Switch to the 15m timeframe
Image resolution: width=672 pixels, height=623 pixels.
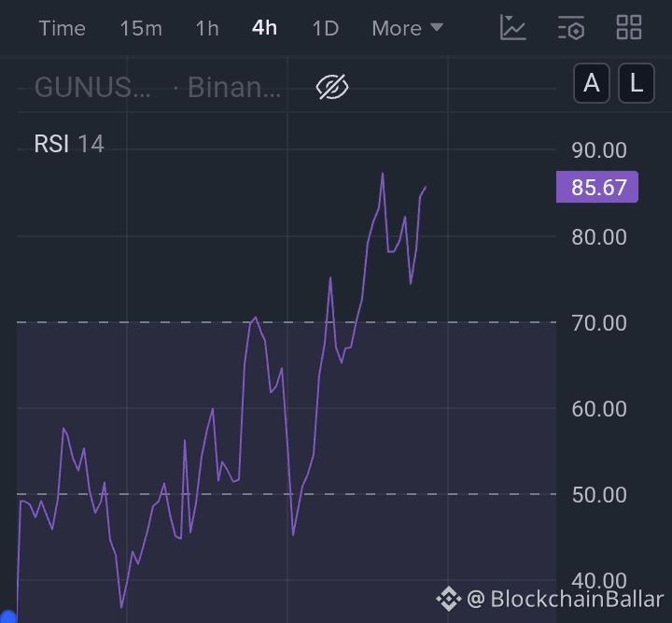140,28
